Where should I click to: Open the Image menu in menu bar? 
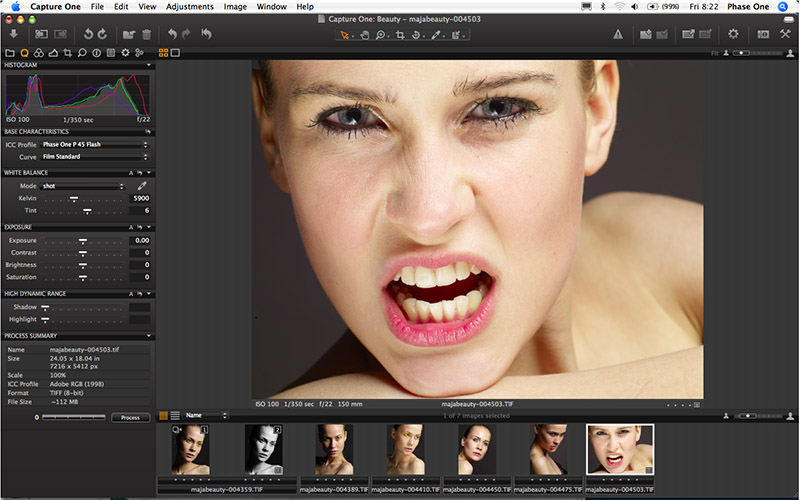pos(235,6)
